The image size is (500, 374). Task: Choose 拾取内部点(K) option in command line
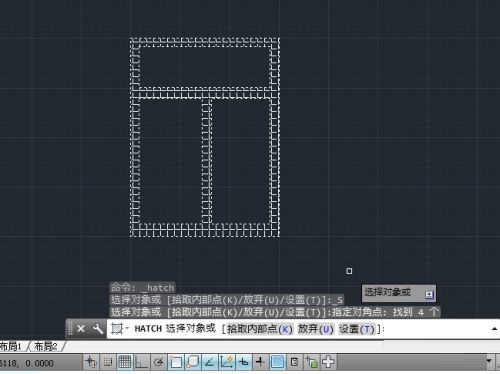[x=260, y=329]
